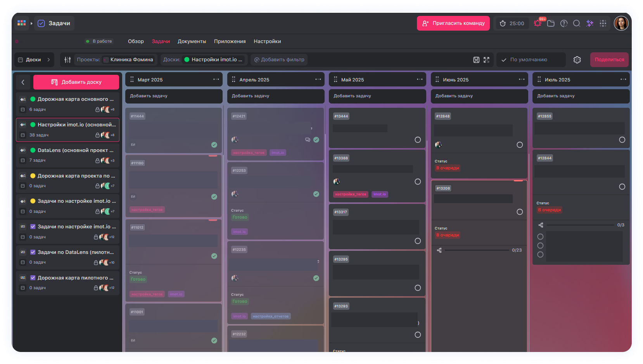Open the help question mark icon

point(564,23)
